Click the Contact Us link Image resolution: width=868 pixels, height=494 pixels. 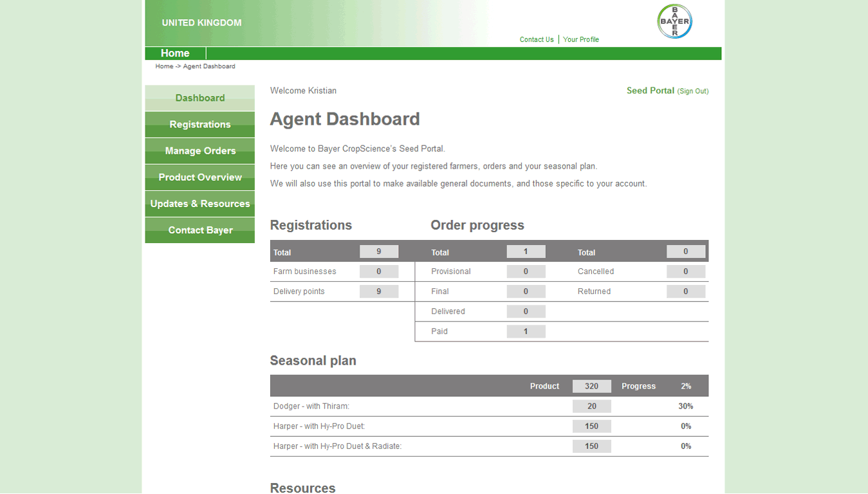[x=537, y=39]
